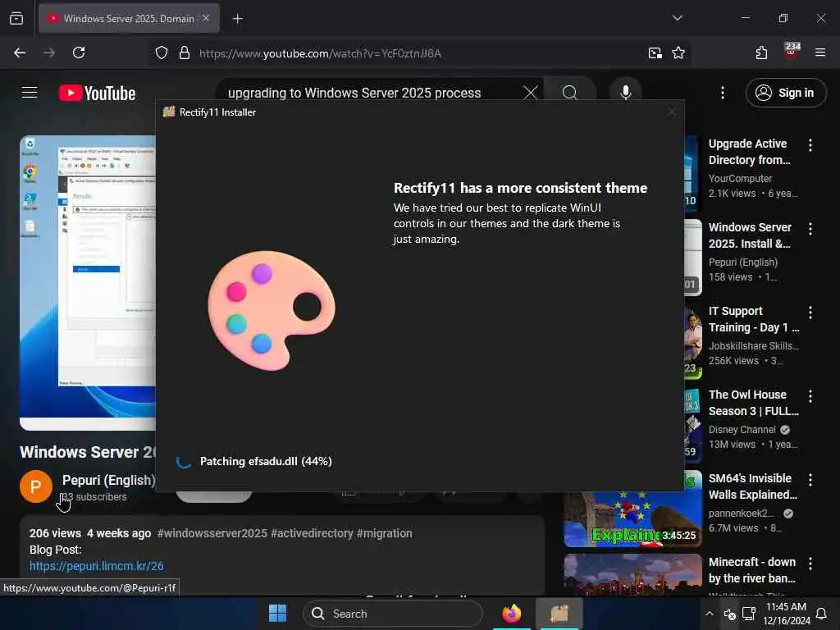Open the notifications bell

[820, 614]
